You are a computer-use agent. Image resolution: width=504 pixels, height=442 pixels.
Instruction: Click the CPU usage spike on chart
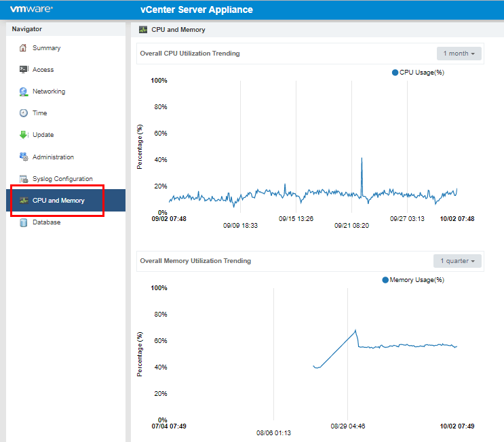click(362, 159)
